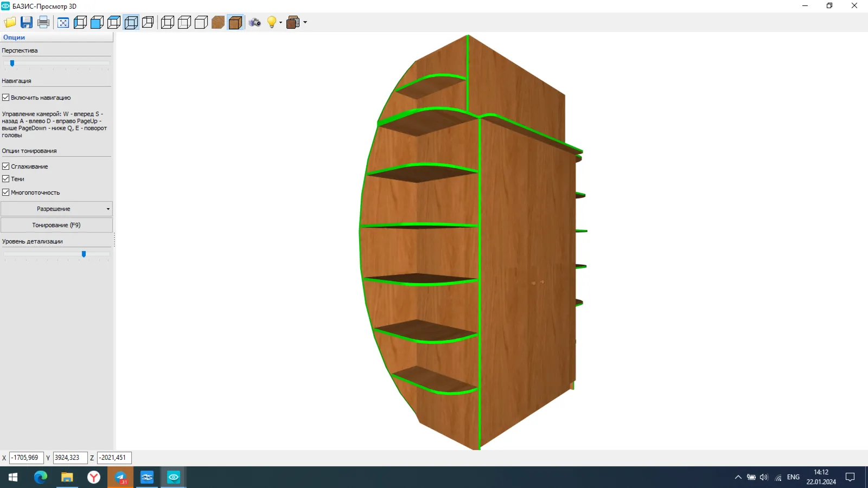Open the Telegram icon in taskbar
Viewport: 868px width, 488px height.
pos(120,477)
